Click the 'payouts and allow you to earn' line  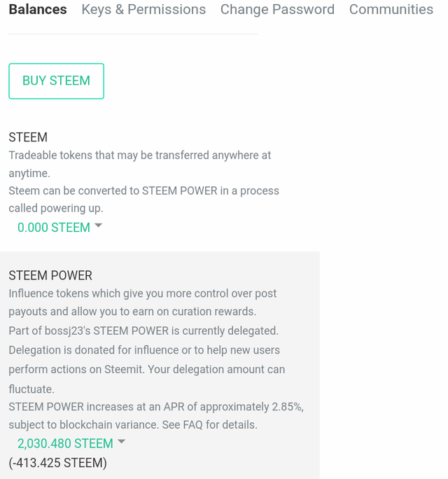[x=132, y=312]
